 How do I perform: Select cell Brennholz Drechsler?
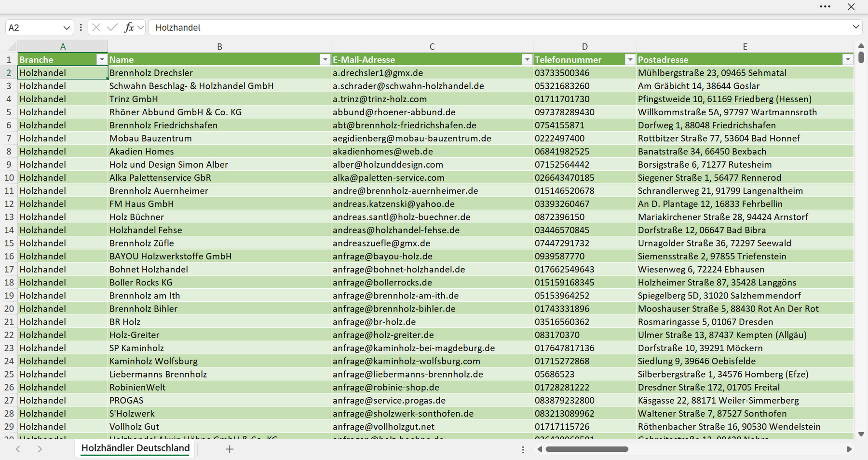click(x=219, y=73)
